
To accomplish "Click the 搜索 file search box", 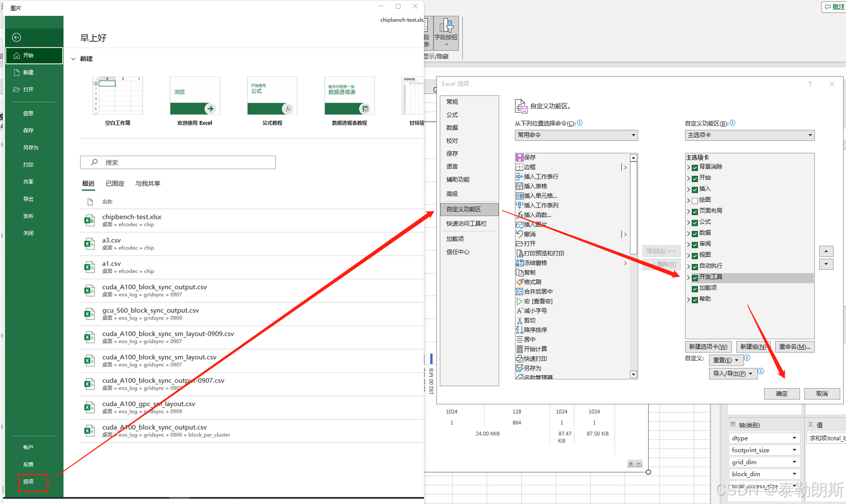I will pos(178,162).
